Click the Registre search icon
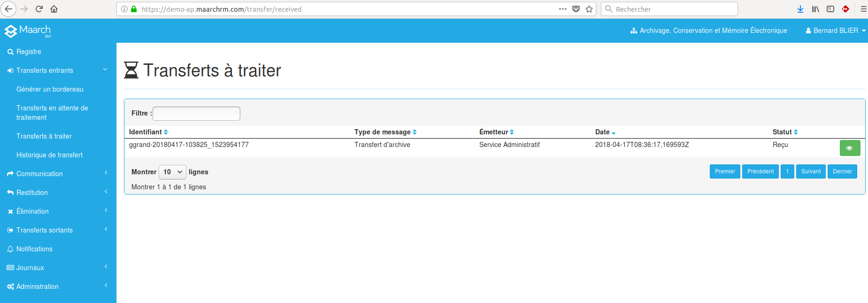The width and height of the screenshot is (868, 303). [10, 52]
